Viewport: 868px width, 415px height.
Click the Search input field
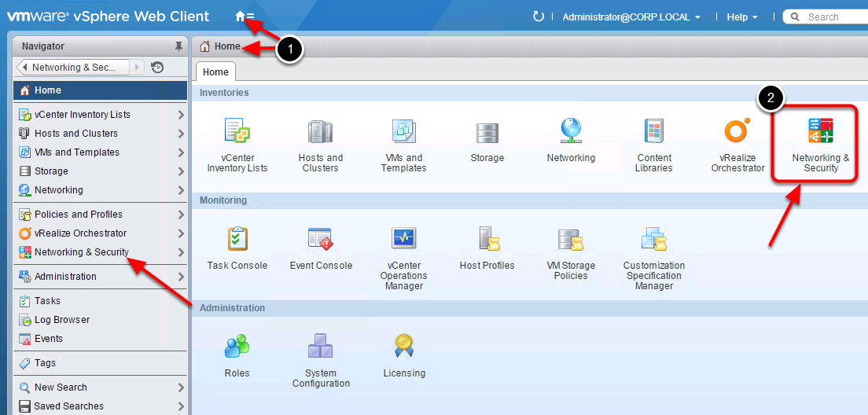click(826, 17)
